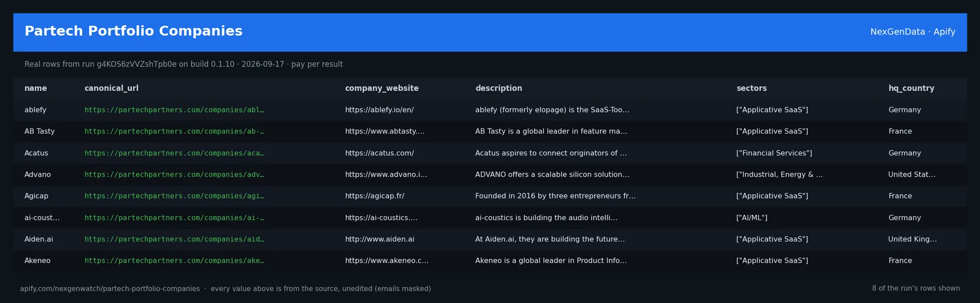980x303 pixels.
Task: Click website 'https://ablefy.io/en/'
Action: pyautogui.click(x=379, y=110)
